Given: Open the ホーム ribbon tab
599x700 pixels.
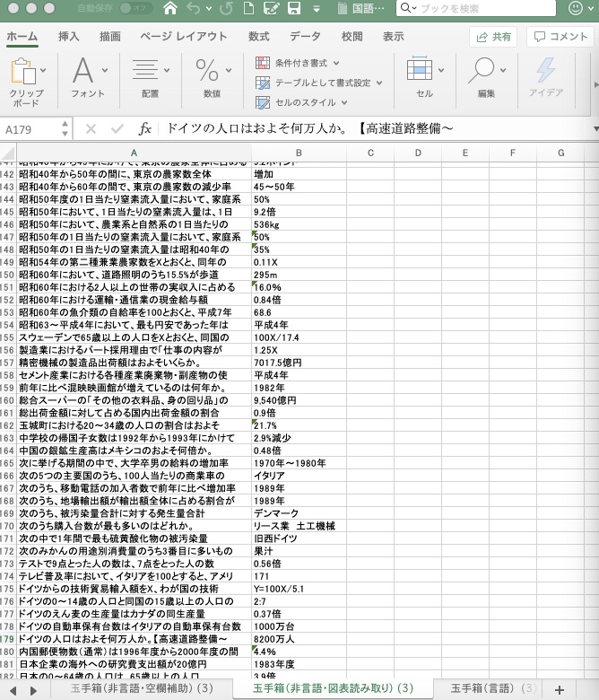Looking at the screenshot, I should coord(22,36).
